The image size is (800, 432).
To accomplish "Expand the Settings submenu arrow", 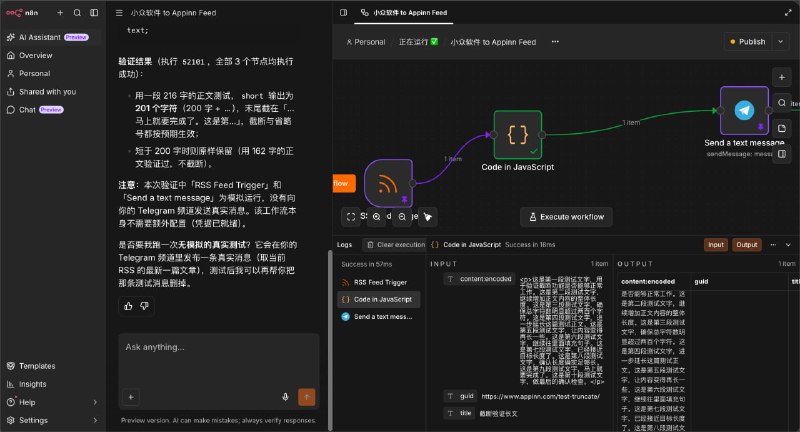I will pos(95,420).
